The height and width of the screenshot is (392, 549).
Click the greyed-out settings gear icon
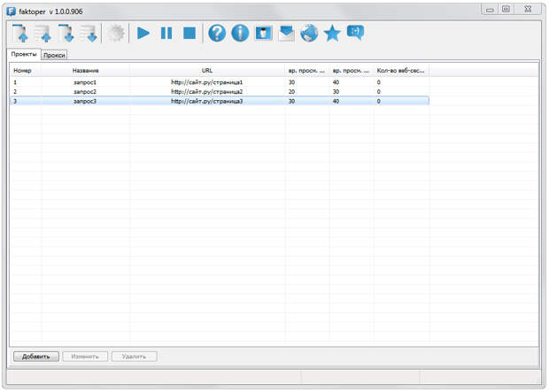[x=116, y=34]
